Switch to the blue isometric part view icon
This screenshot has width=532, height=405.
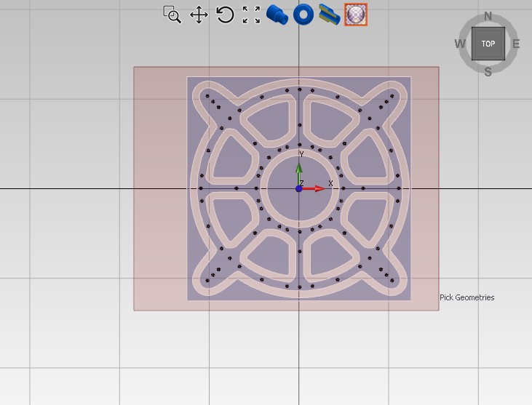point(277,15)
